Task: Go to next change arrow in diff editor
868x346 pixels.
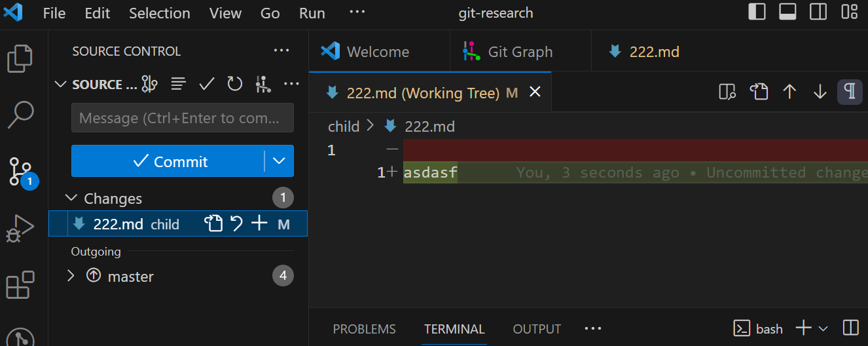Action: point(820,92)
